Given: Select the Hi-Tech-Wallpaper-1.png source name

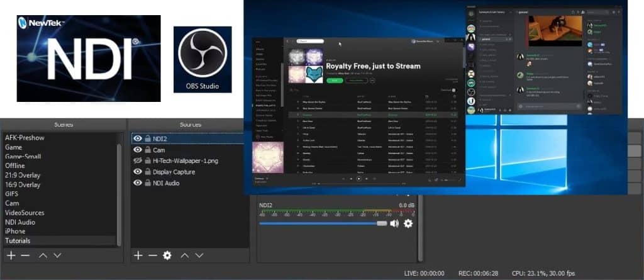Looking at the screenshot, I should pyautogui.click(x=186, y=160).
